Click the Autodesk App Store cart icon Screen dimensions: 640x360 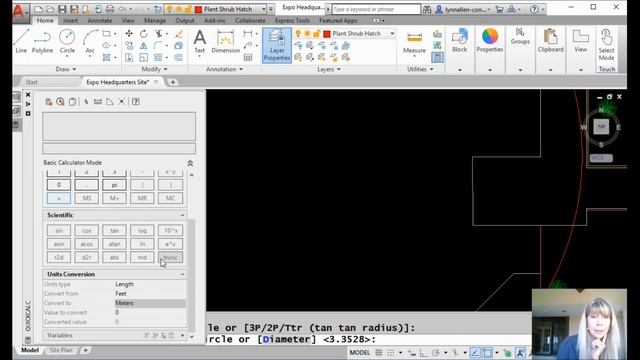[x=499, y=9]
